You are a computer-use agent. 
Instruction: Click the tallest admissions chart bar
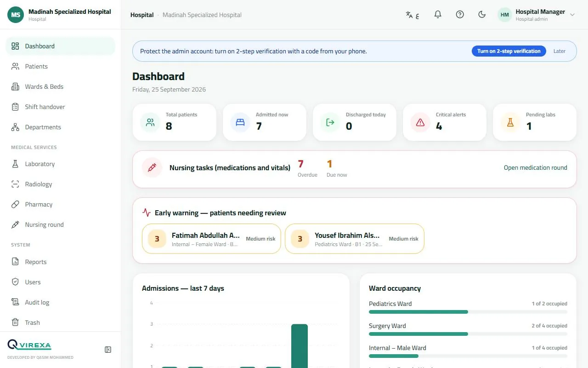click(300, 346)
